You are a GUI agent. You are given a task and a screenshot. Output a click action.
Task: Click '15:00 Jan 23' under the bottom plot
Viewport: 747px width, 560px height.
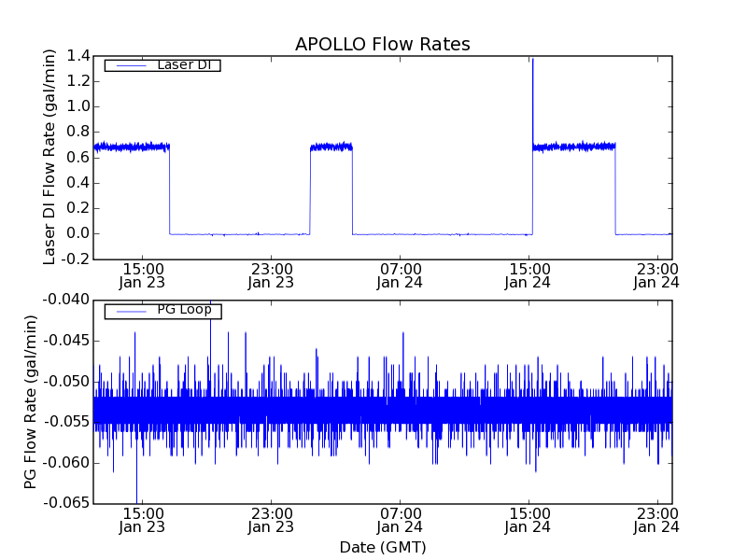tap(142, 521)
